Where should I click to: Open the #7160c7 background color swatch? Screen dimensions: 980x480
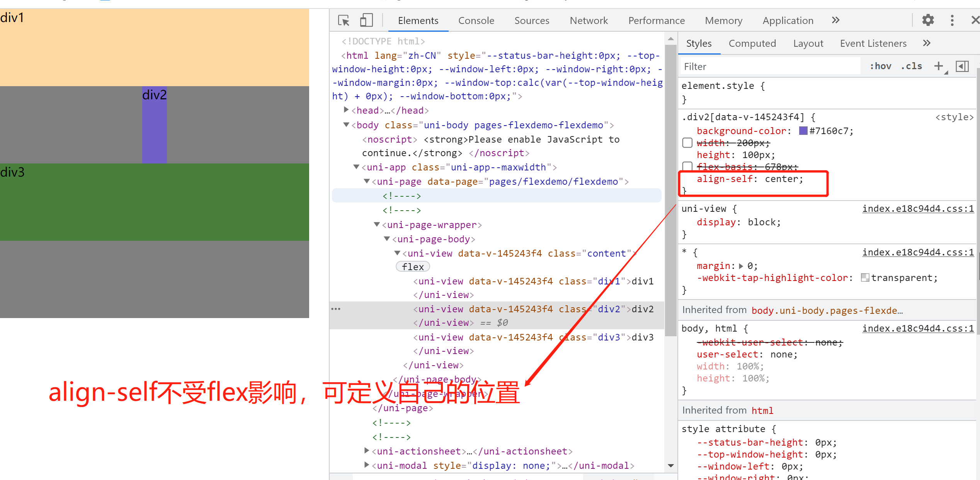pyautogui.click(x=803, y=131)
